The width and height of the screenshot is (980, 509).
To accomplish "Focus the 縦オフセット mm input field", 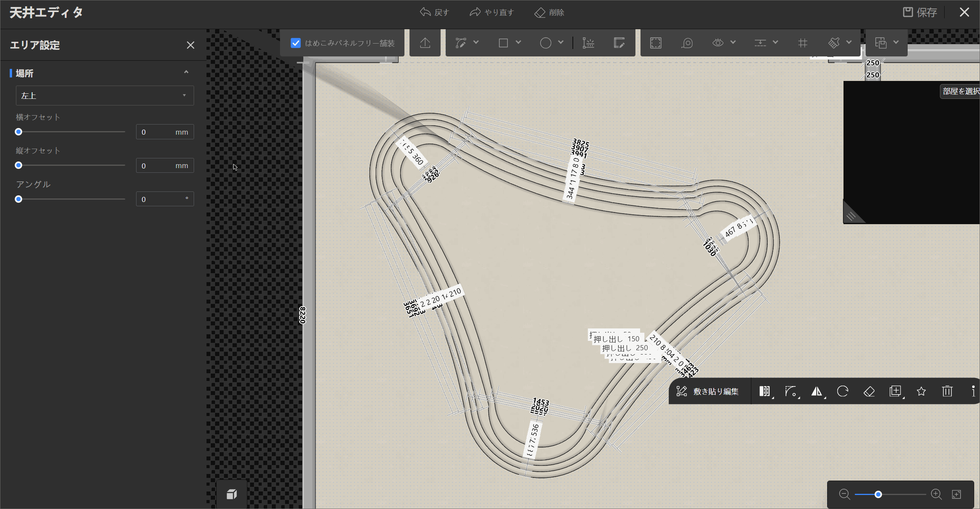I will [165, 165].
